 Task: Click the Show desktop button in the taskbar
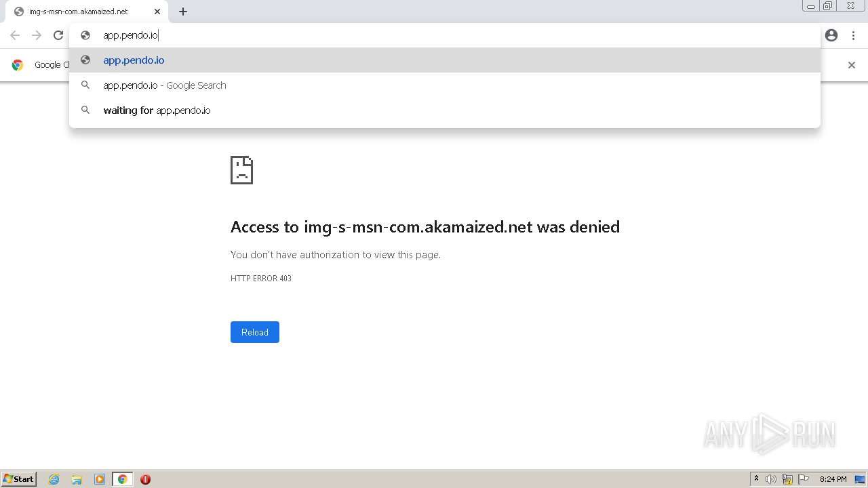[x=860, y=479]
